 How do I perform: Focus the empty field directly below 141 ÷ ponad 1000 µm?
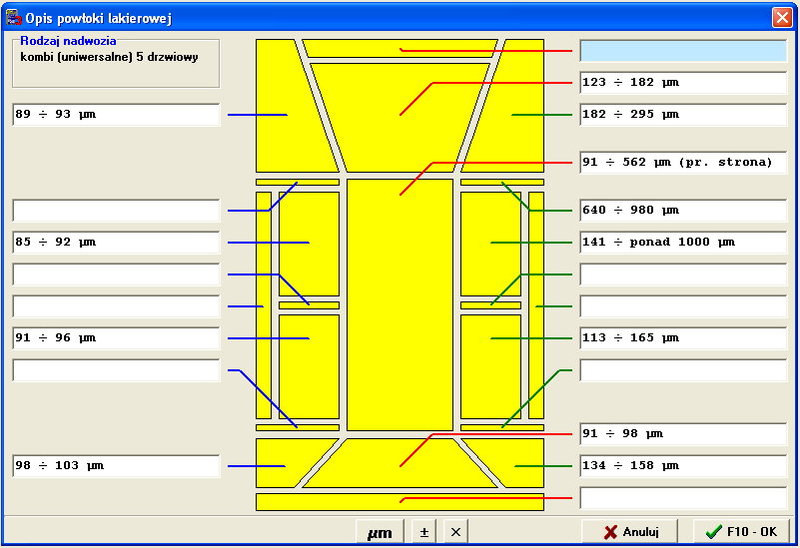point(683,275)
